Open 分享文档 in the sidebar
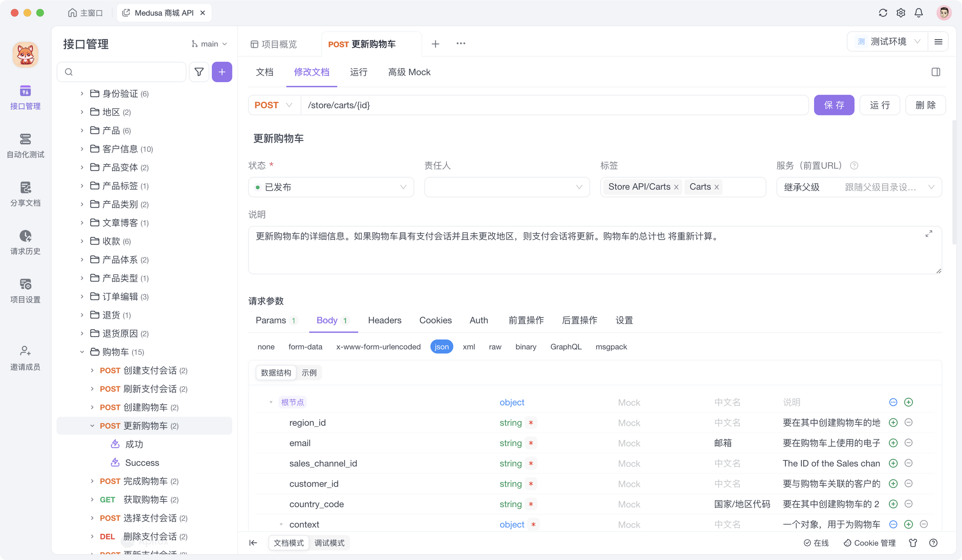The height and width of the screenshot is (560, 962). pos(25,194)
